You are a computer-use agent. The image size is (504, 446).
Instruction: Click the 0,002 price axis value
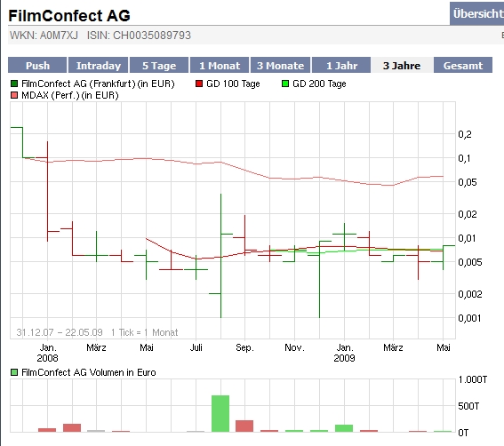coord(469,294)
